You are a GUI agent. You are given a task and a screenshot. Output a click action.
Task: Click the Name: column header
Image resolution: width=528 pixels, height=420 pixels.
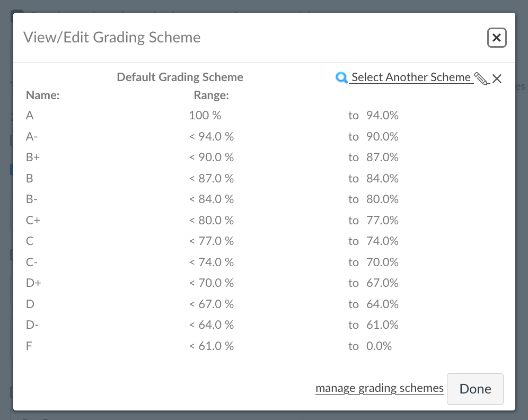tap(42, 96)
